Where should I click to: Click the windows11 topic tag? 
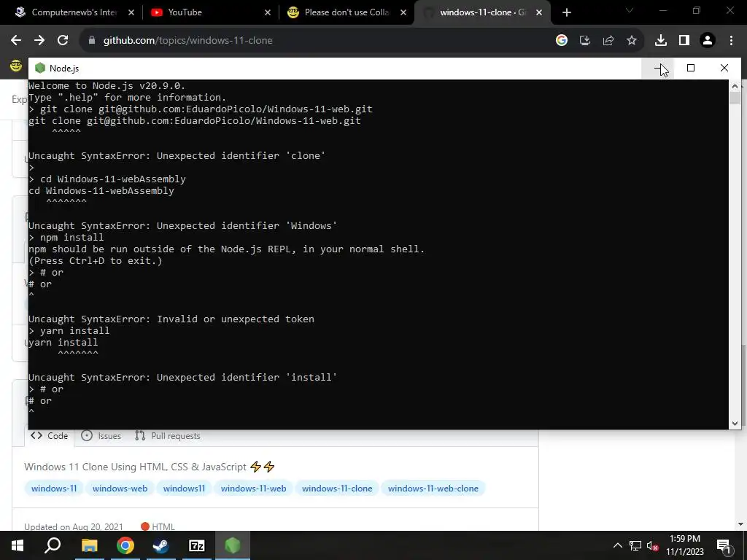coord(184,488)
